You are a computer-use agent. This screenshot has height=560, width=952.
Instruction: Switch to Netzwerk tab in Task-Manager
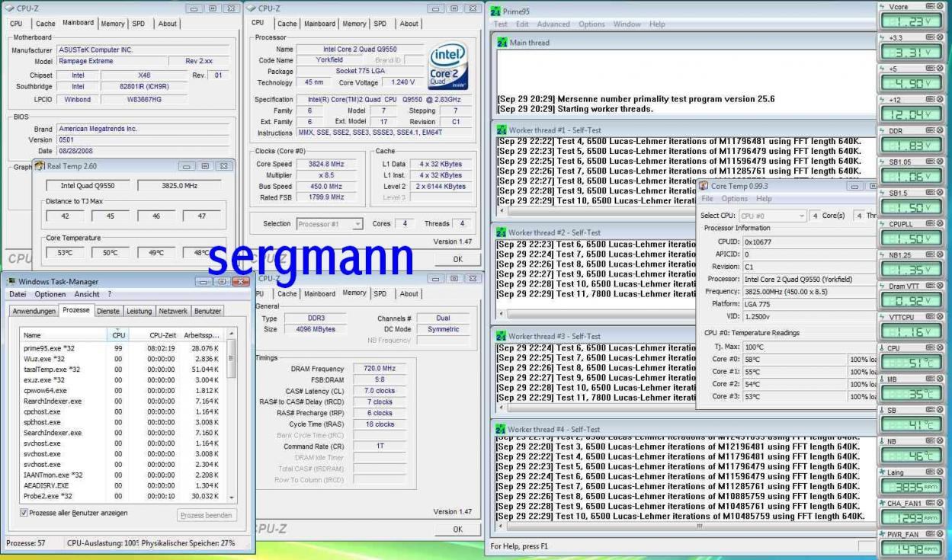pos(173,311)
